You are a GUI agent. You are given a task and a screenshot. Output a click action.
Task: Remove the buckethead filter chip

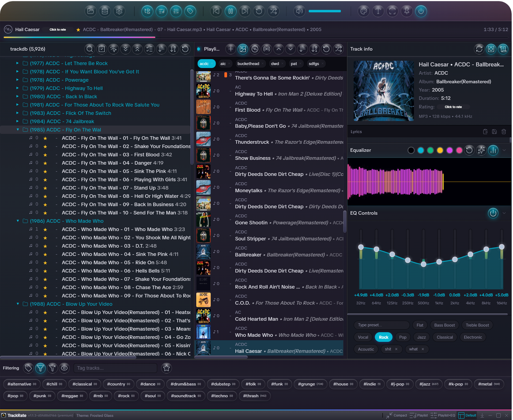263,64
